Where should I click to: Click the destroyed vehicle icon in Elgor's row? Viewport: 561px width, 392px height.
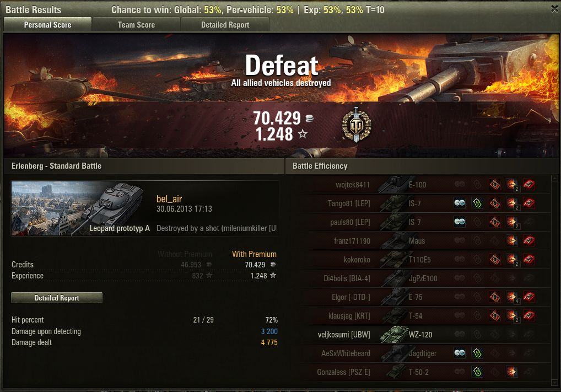pos(529,297)
